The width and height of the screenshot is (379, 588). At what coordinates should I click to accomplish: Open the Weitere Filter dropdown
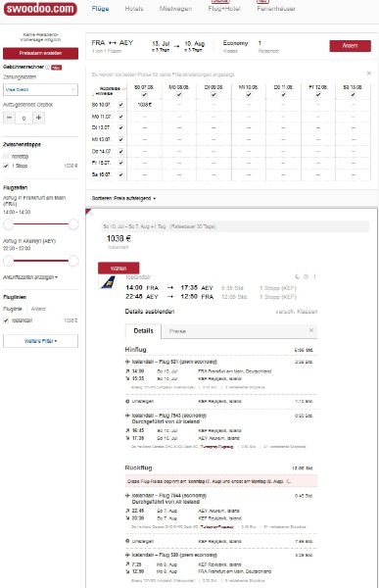click(40, 341)
